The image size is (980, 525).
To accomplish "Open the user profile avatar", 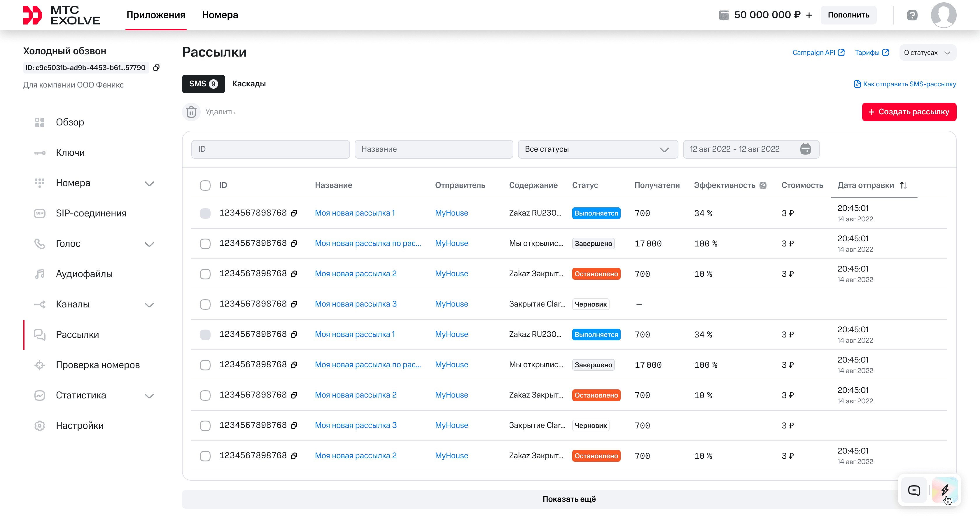I will pyautogui.click(x=944, y=15).
